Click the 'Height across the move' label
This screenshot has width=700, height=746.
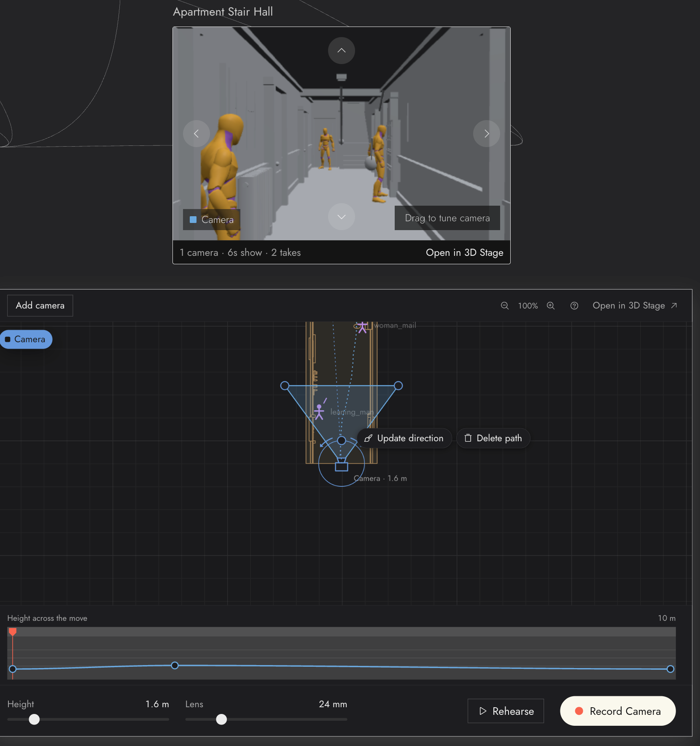pyautogui.click(x=47, y=618)
